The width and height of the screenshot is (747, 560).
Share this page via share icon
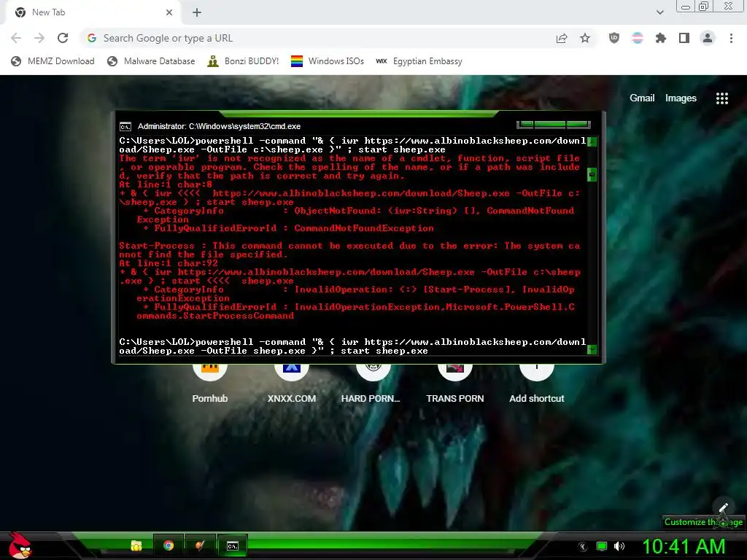click(562, 38)
